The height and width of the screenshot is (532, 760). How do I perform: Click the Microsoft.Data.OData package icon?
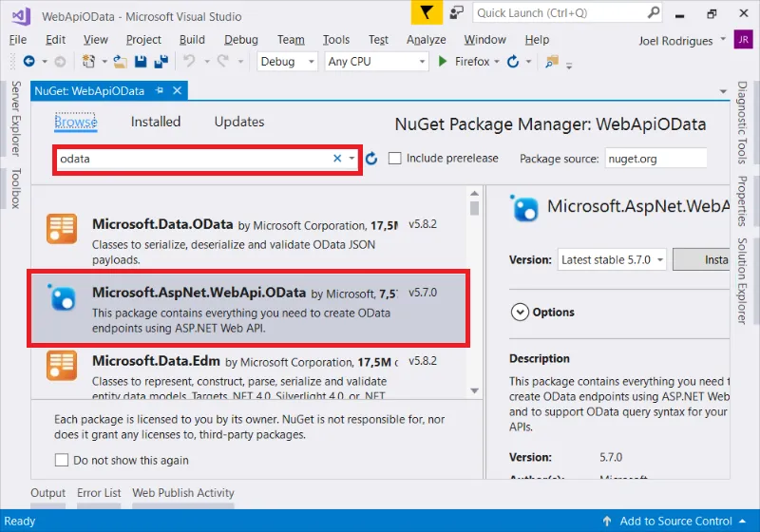click(x=62, y=229)
